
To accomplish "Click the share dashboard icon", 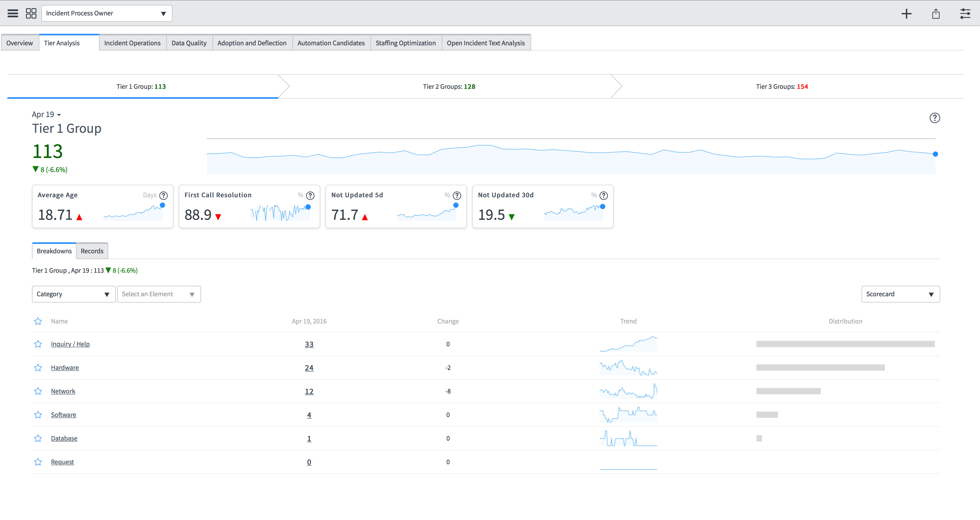I will click(936, 14).
